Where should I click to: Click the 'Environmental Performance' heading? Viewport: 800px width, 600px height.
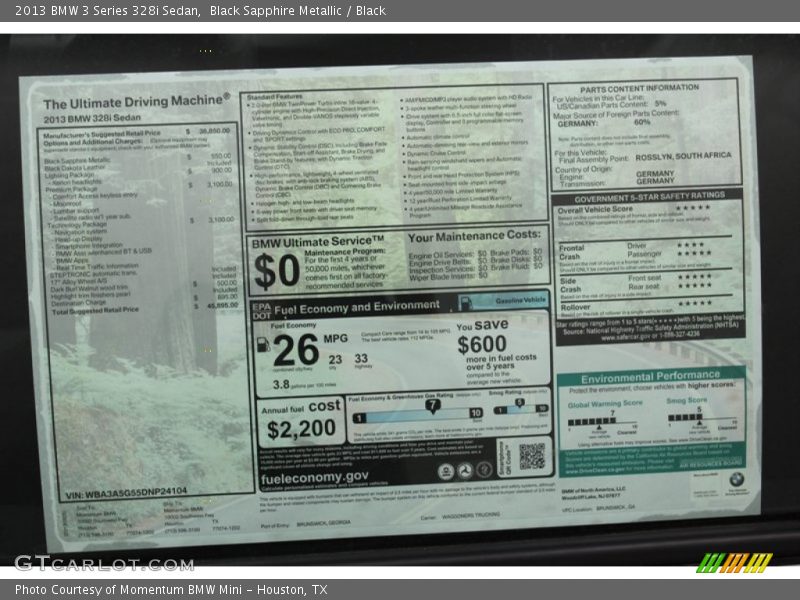pyautogui.click(x=650, y=378)
